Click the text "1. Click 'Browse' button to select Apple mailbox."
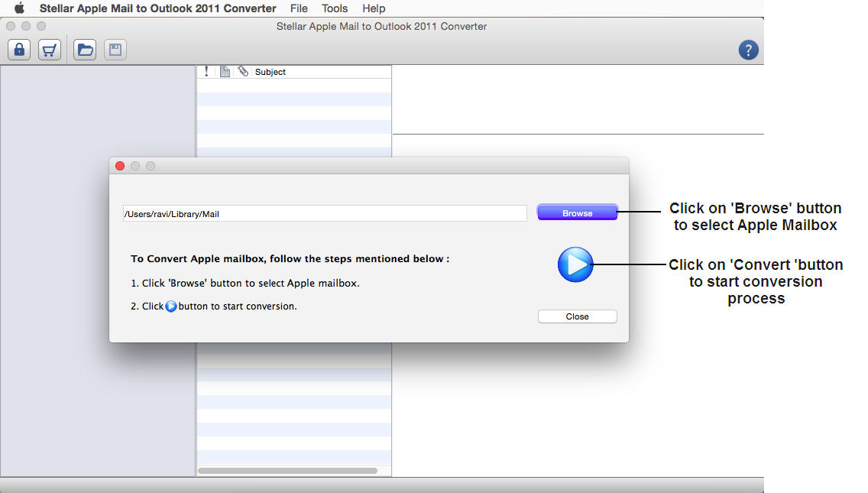The image size is (868, 493). (x=245, y=283)
